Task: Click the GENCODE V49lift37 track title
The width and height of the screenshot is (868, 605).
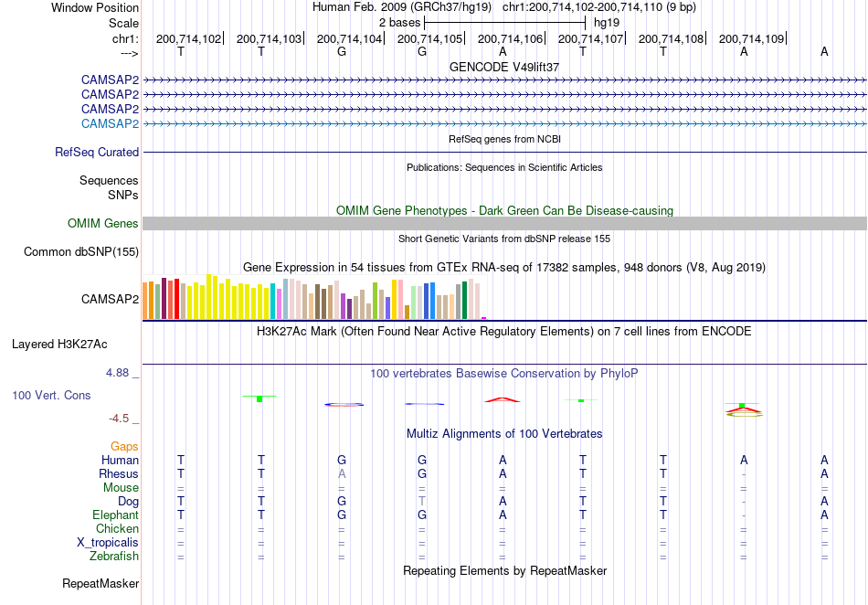Action: 504,67
